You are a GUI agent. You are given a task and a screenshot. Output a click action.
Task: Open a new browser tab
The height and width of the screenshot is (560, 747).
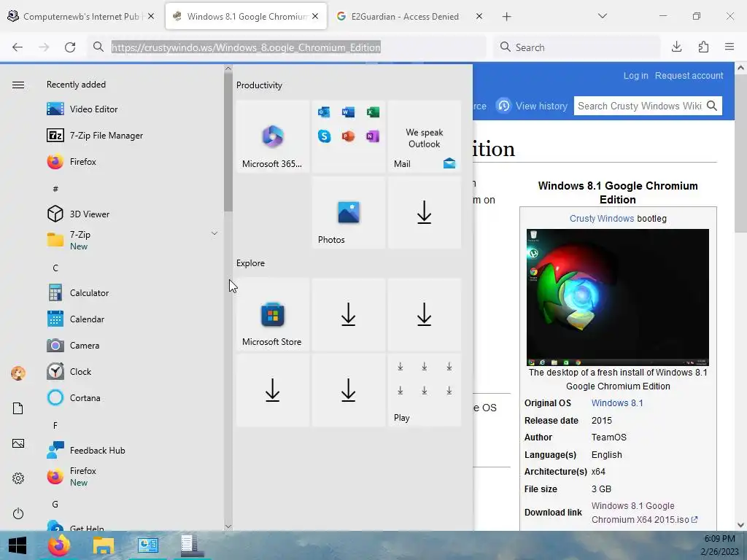[506, 17]
